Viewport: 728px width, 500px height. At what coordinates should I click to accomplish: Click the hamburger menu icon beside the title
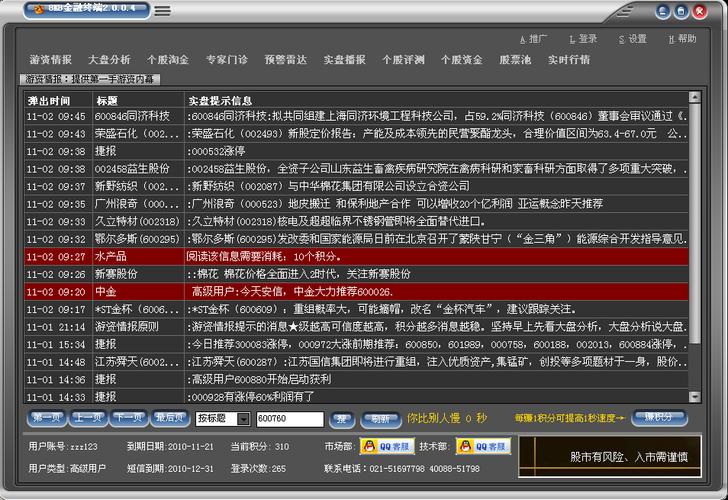tap(162, 11)
